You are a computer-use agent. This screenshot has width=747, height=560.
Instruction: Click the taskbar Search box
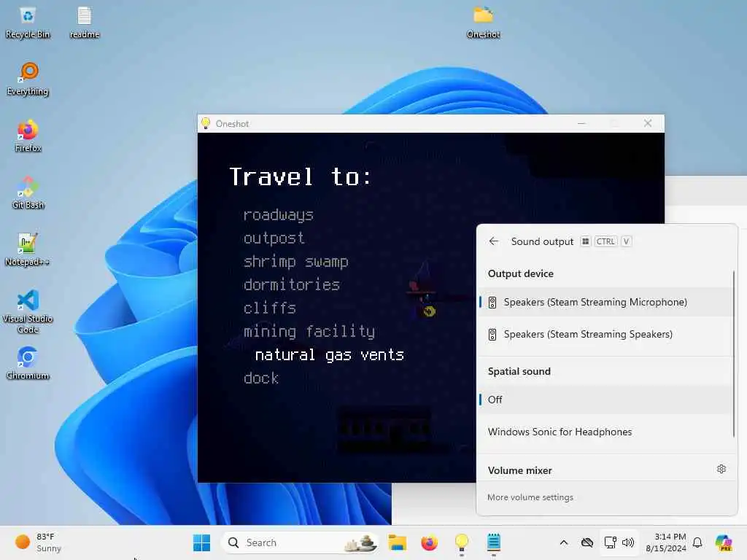[300, 542]
